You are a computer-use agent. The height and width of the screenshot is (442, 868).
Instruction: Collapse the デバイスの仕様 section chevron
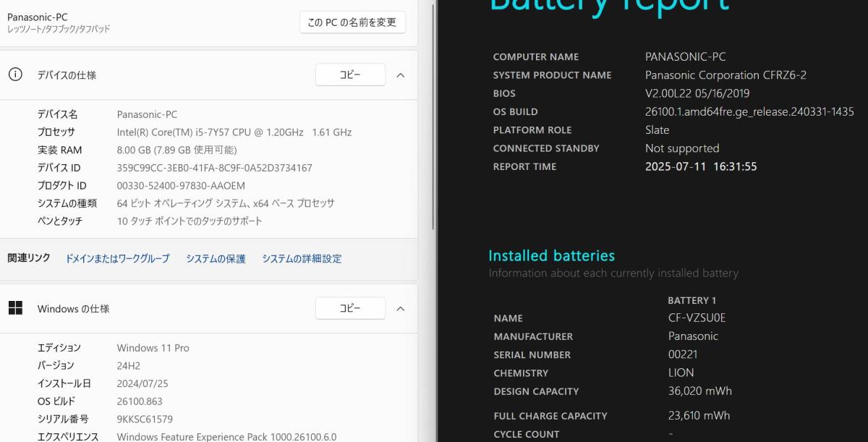coord(401,75)
